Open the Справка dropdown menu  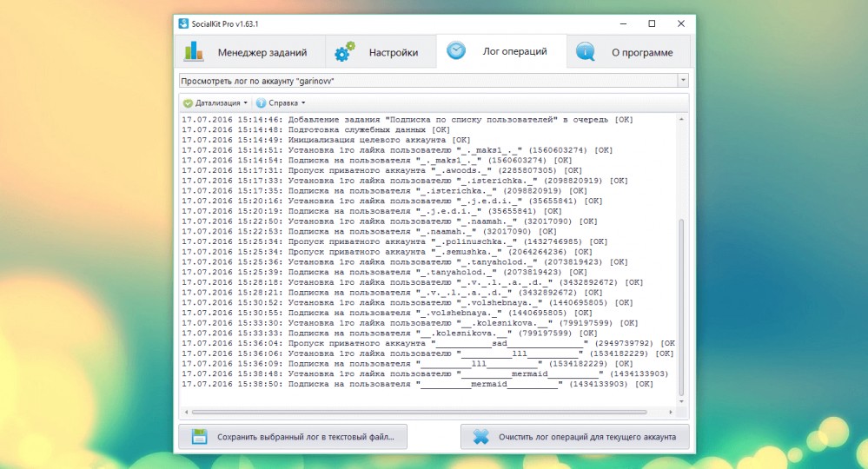coord(281,102)
